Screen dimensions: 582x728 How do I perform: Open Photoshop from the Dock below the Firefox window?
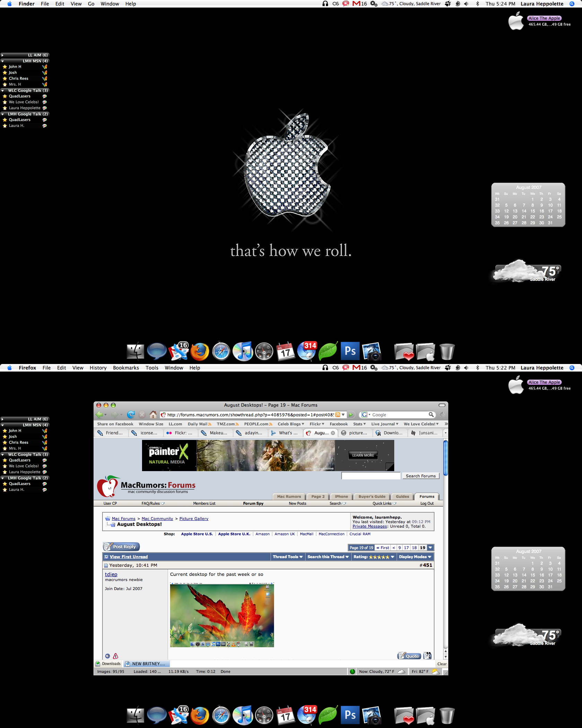pyautogui.click(x=350, y=715)
